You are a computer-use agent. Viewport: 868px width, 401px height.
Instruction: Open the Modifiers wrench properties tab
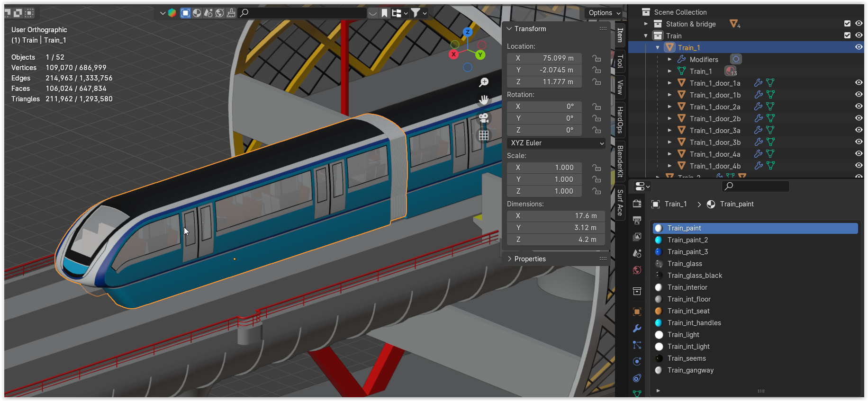coord(637,329)
